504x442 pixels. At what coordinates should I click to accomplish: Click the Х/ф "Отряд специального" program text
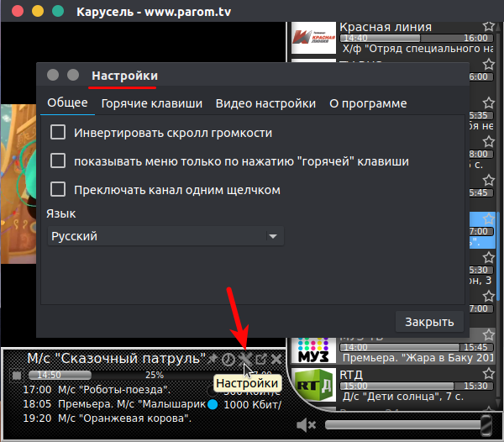[x=417, y=49]
